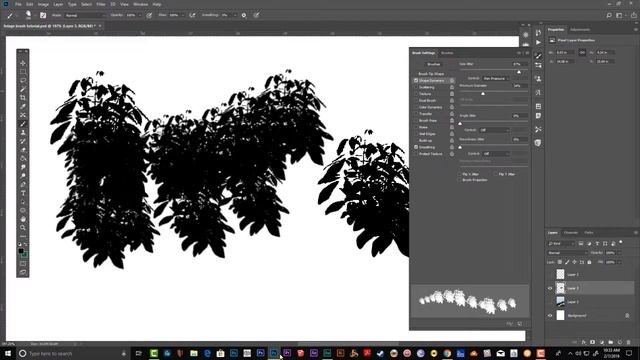Switch to the Adjustments tab

(580, 29)
